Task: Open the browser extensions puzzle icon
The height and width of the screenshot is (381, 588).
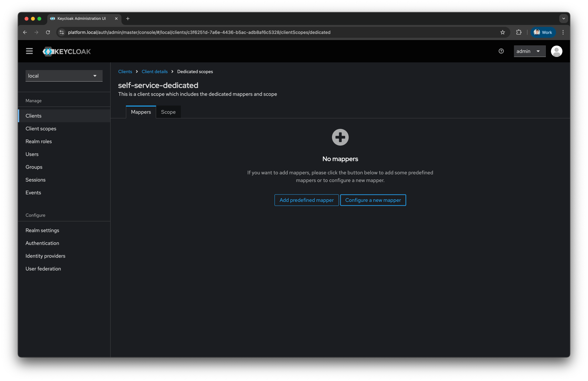Action: click(x=518, y=32)
